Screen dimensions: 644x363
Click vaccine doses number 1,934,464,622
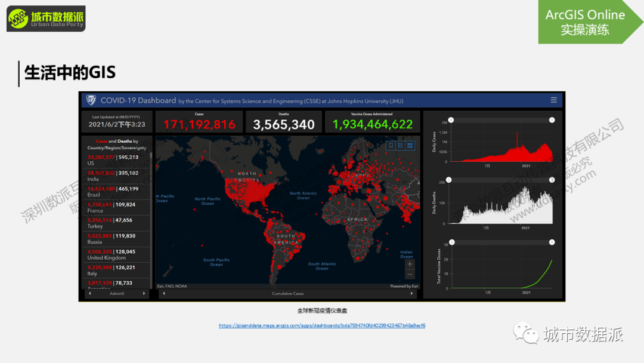coord(373,124)
